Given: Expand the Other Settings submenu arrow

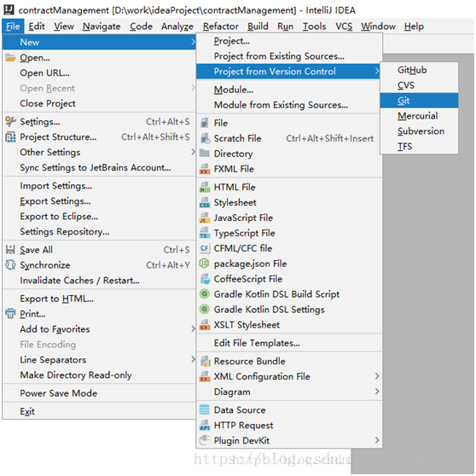Looking at the screenshot, I should click(193, 152).
